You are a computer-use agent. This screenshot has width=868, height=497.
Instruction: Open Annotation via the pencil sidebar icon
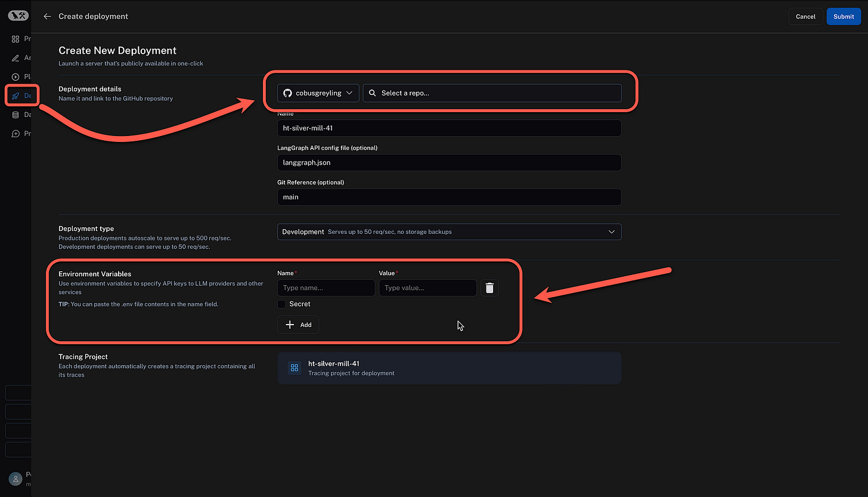pos(16,58)
